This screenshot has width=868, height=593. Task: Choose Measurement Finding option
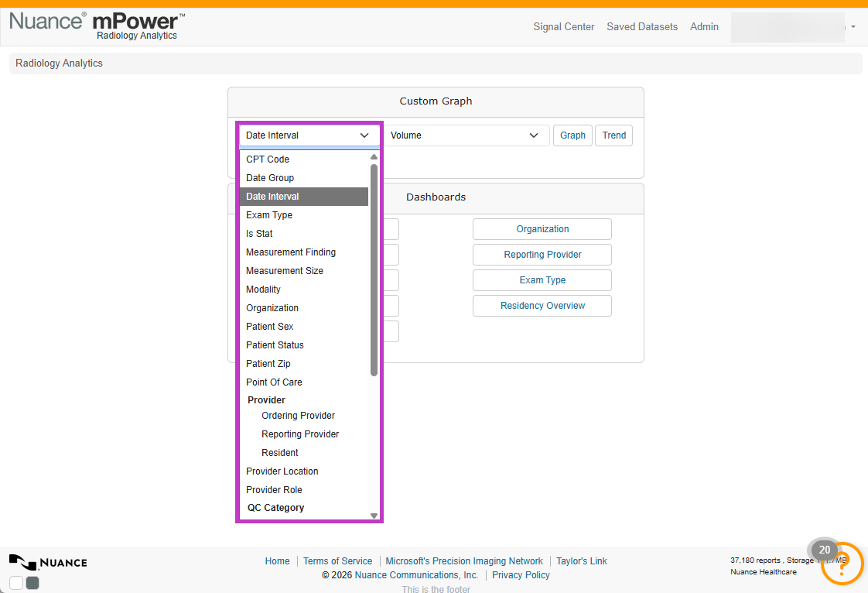pos(304,252)
